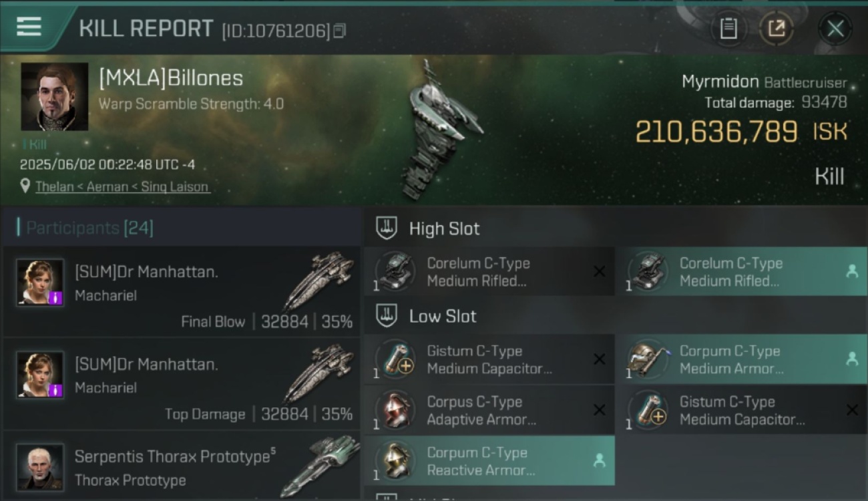Select Corpum C-Type Reactive Armor module
Viewport: 868px width, 501px height.
[x=489, y=461]
